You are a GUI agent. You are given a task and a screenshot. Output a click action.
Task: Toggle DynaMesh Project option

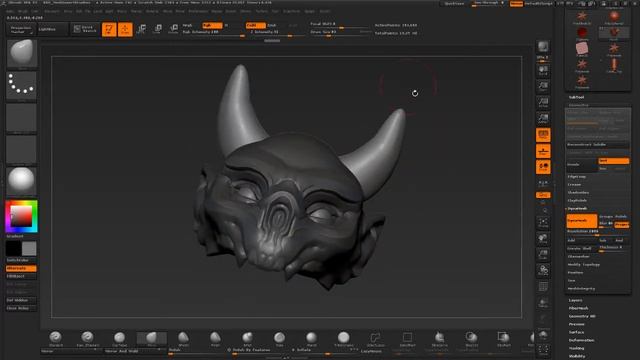622,225
